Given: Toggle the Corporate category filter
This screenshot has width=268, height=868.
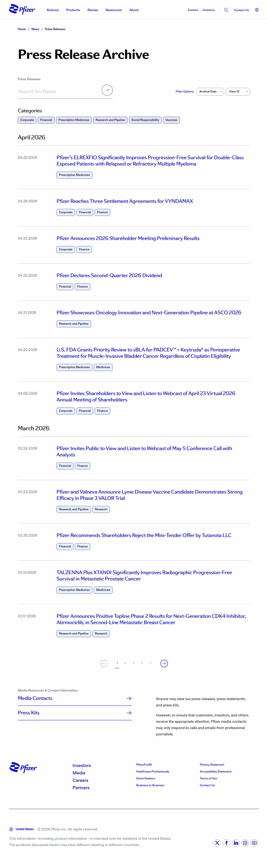Looking at the screenshot, I should pos(27,120).
